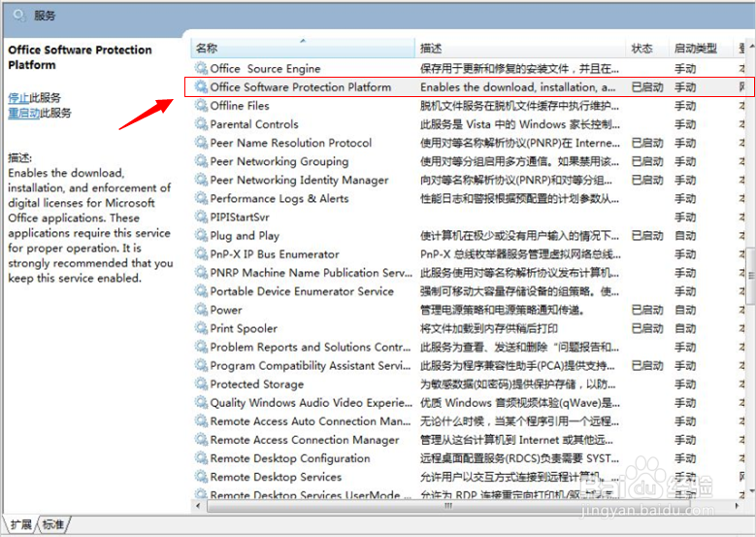756x537 pixels.
Task: Select the Offline Files service name
Action: coord(240,106)
